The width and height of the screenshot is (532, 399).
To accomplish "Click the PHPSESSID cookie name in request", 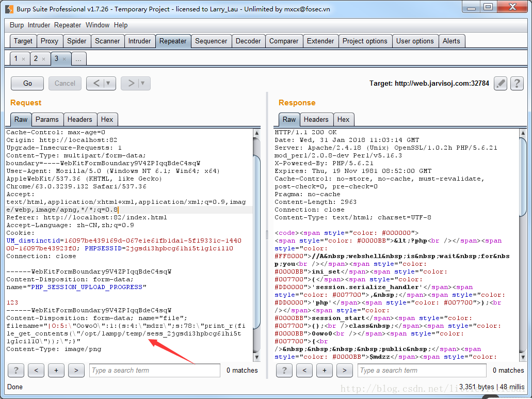I will 103,248.
